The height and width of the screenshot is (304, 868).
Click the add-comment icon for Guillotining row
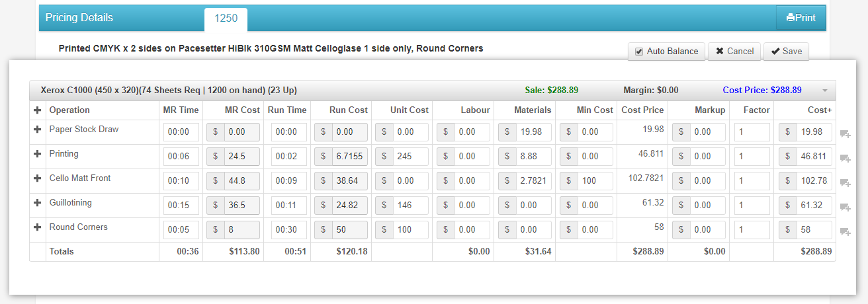tap(845, 208)
